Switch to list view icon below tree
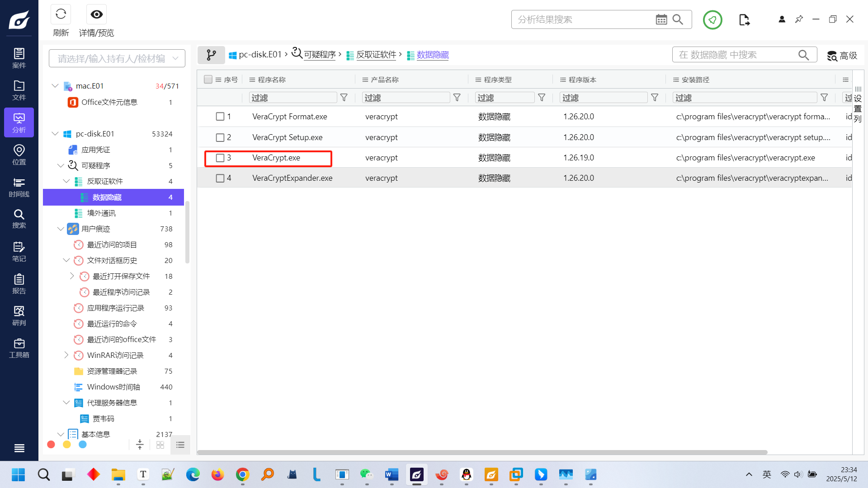Image resolution: width=868 pixels, height=488 pixels. pyautogui.click(x=180, y=445)
